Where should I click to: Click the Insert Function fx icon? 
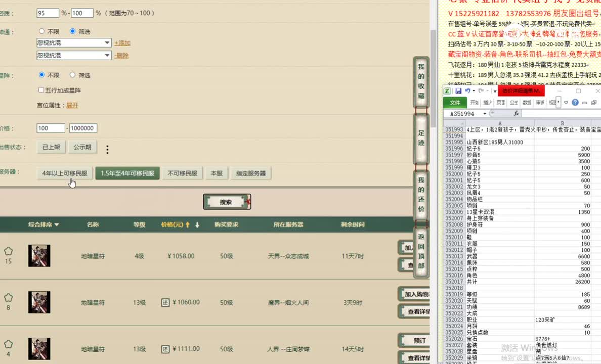pos(517,113)
